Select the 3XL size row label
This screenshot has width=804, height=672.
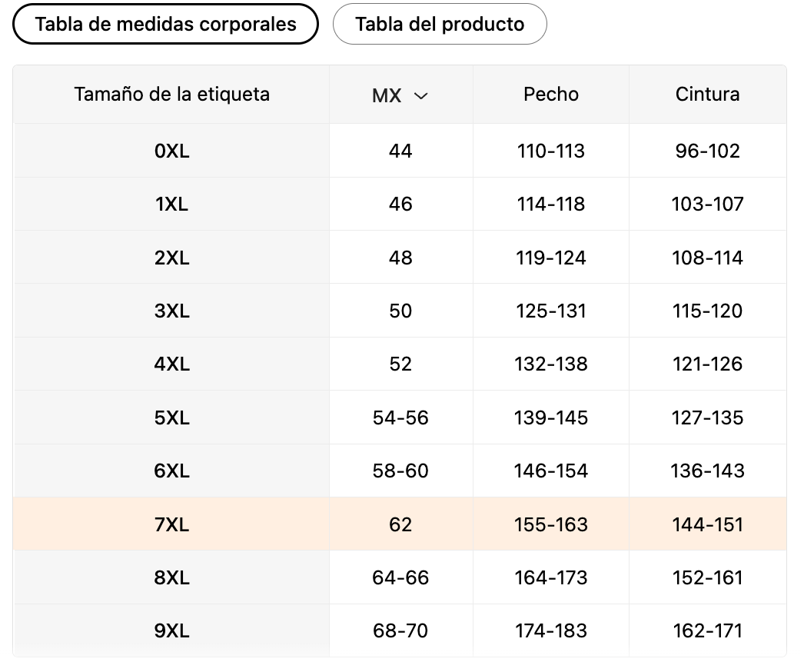[x=171, y=311]
